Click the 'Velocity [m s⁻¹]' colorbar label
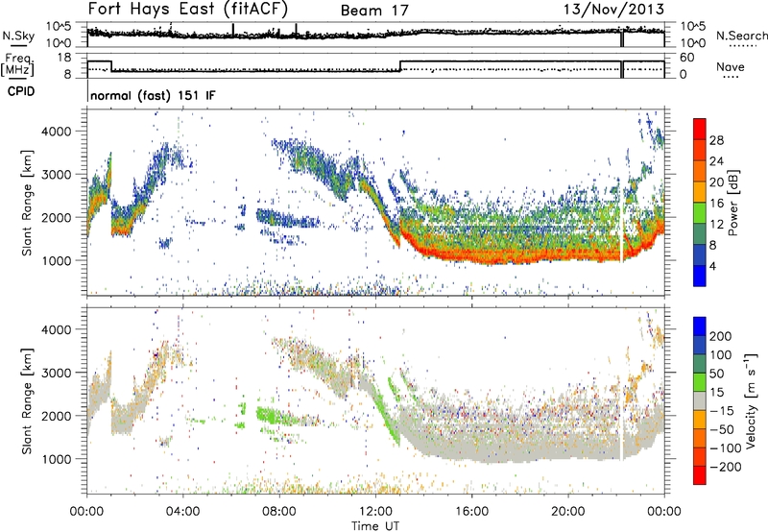Screen dimensions: 768x532 coord(751,400)
